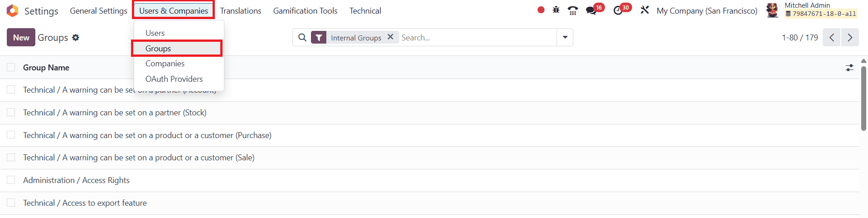The height and width of the screenshot is (218, 868).
Task: Open the activities clock icon with badge 30
Action: click(618, 10)
